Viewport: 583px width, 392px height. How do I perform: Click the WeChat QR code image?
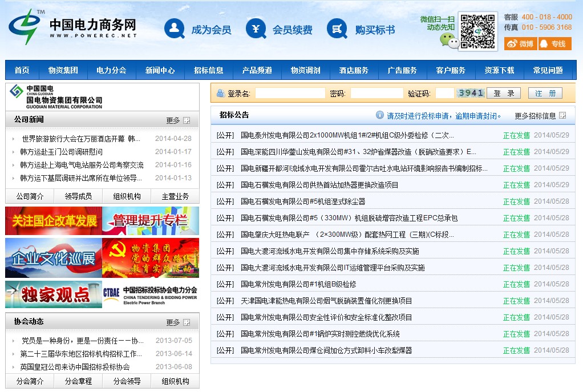478,31
